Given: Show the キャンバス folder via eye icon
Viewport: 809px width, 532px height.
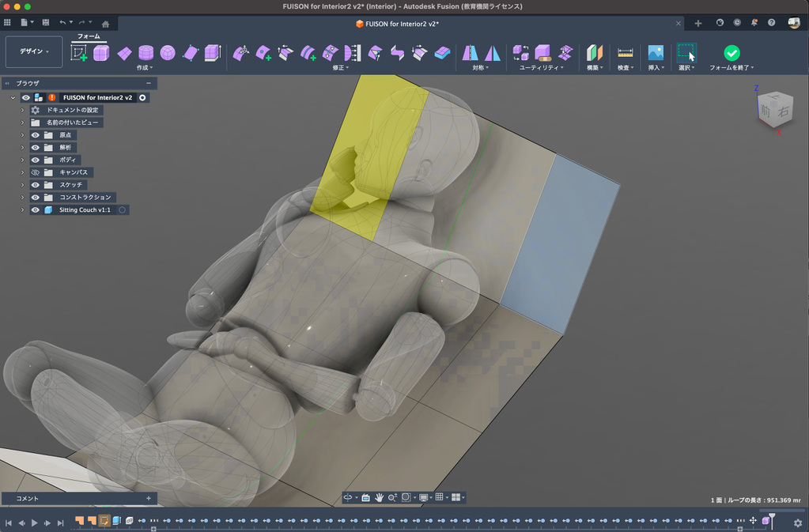Looking at the screenshot, I should point(35,172).
